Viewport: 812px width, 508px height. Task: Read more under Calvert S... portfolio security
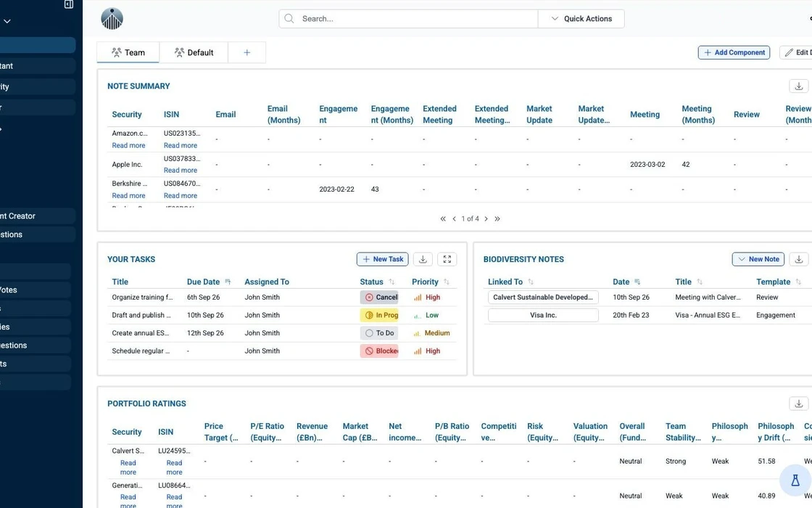[x=128, y=467]
